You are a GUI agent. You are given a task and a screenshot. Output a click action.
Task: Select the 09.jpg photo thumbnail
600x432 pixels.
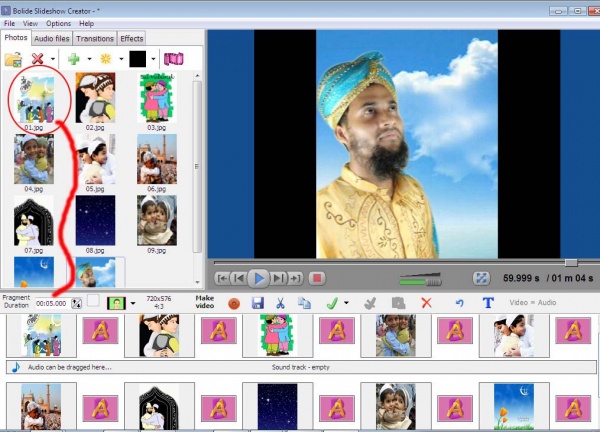pyautogui.click(x=157, y=221)
